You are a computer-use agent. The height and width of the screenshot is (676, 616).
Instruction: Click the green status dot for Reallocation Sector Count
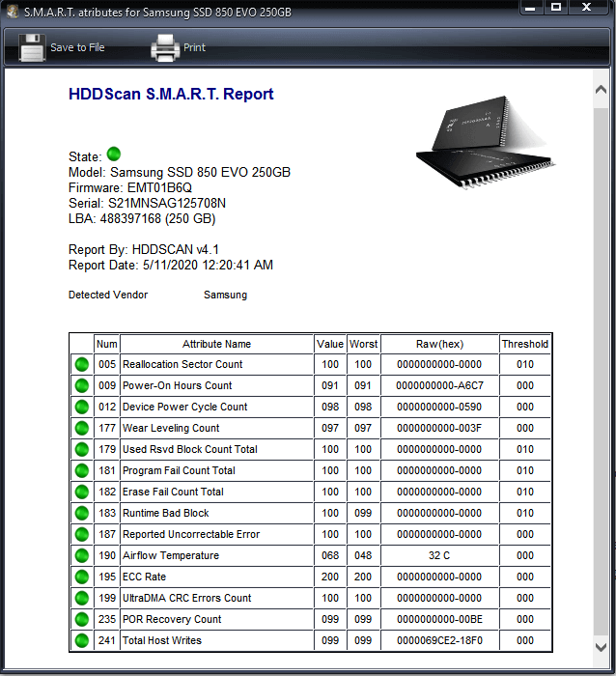[82, 364]
